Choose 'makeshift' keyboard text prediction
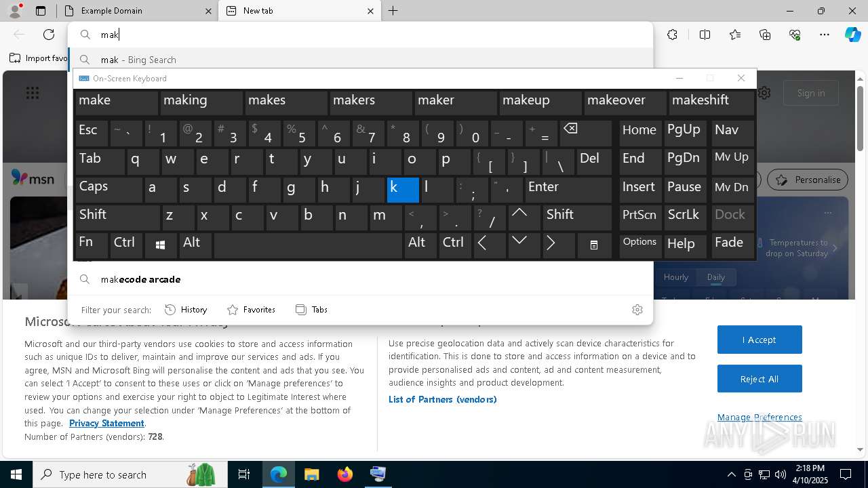 [711, 102]
